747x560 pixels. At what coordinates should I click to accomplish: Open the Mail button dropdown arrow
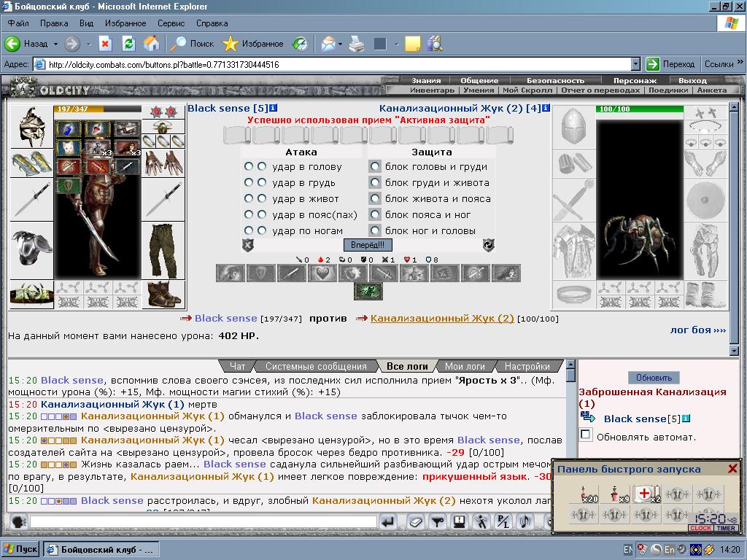pyautogui.click(x=340, y=44)
